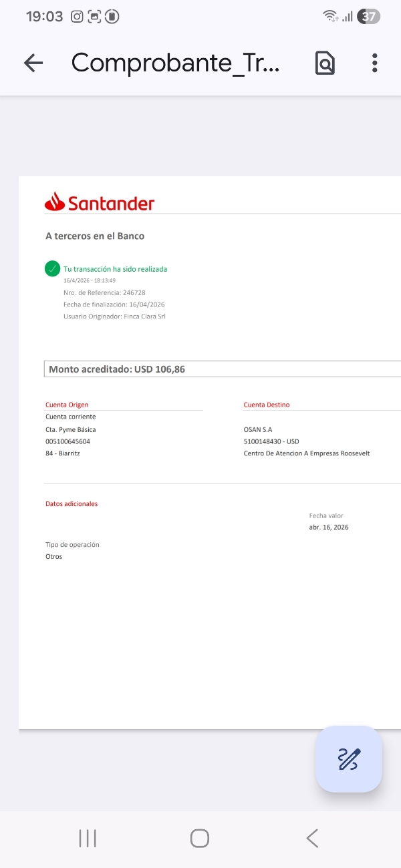401x868 pixels.
Task: Tap the Cuenta Origen section heading
Action: 67,405
